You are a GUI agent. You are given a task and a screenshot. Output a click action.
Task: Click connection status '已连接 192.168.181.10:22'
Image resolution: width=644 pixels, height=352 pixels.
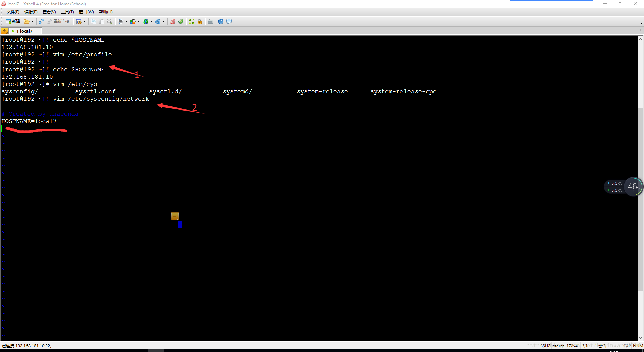(x=27, y=346)
